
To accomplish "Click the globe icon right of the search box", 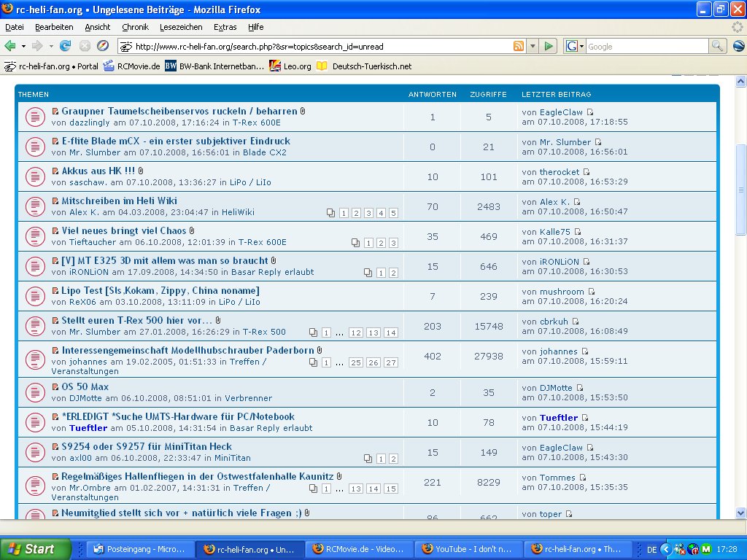I will (738, 46).
